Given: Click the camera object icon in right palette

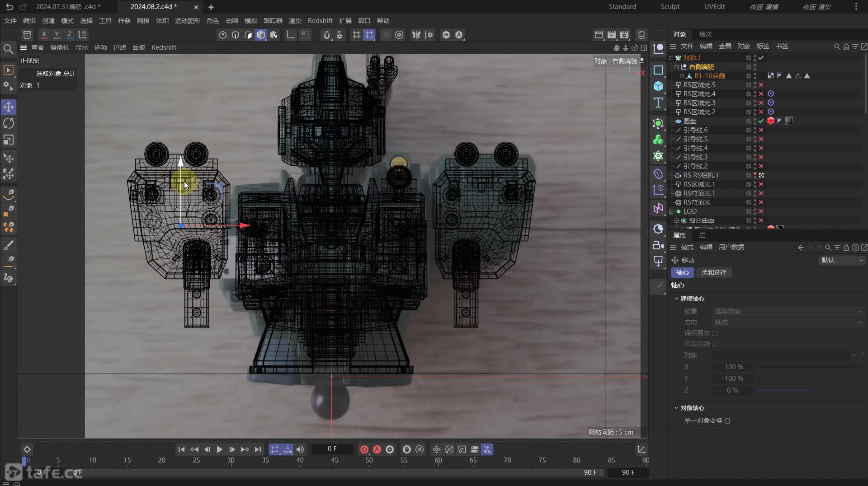Looking at the screenshot, I should [658, 245].
